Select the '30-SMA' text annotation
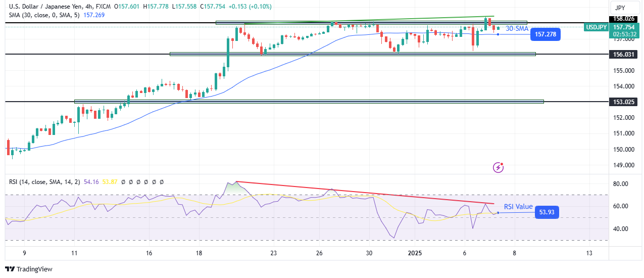The image size is (644, 278). pos(516,29)
